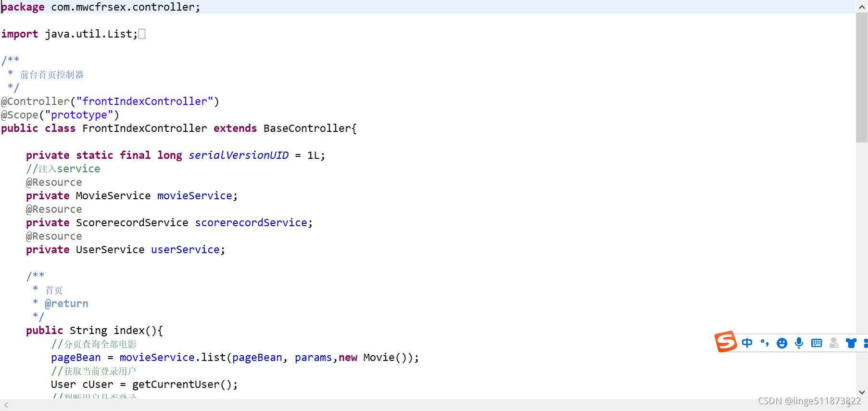The height and width of the screenshot is (411, 868).
Task: Click the vertical scrollbar thumb
Action: click(x=862, y=78)
